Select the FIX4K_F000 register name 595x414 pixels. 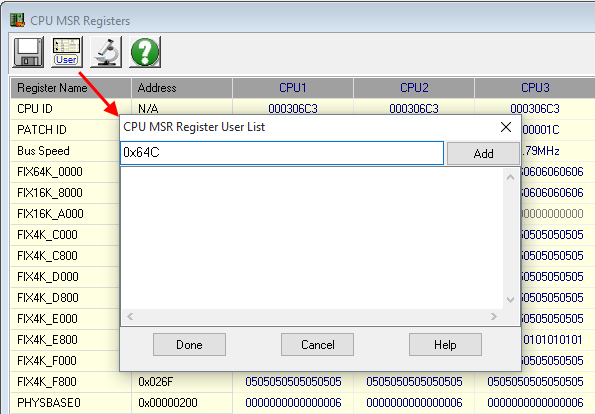coord(47,360)
